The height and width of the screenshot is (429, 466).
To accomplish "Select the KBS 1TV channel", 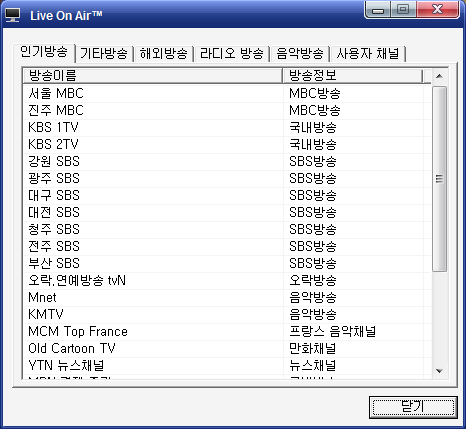I will click(x=227, y=128).
